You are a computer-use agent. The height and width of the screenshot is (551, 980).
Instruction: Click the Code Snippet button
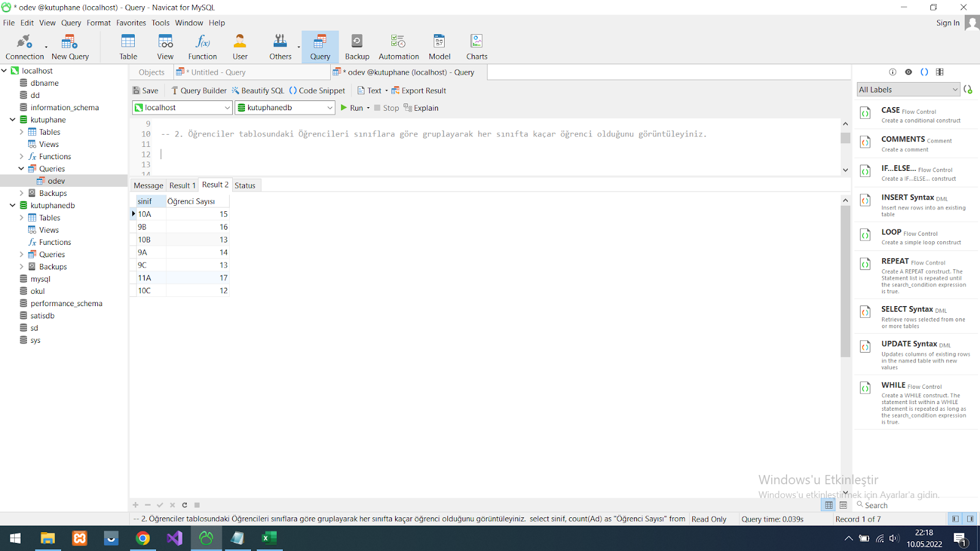click(317, 91)
